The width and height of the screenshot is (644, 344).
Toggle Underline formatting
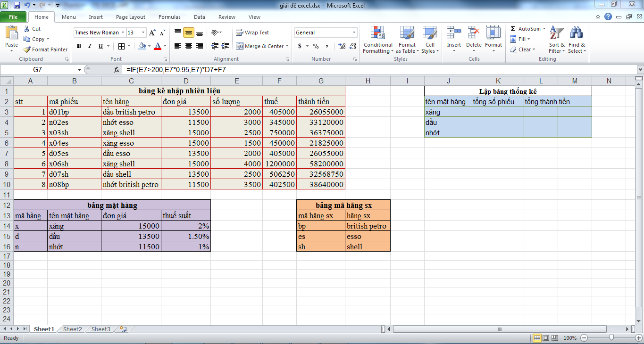(100, 46)
